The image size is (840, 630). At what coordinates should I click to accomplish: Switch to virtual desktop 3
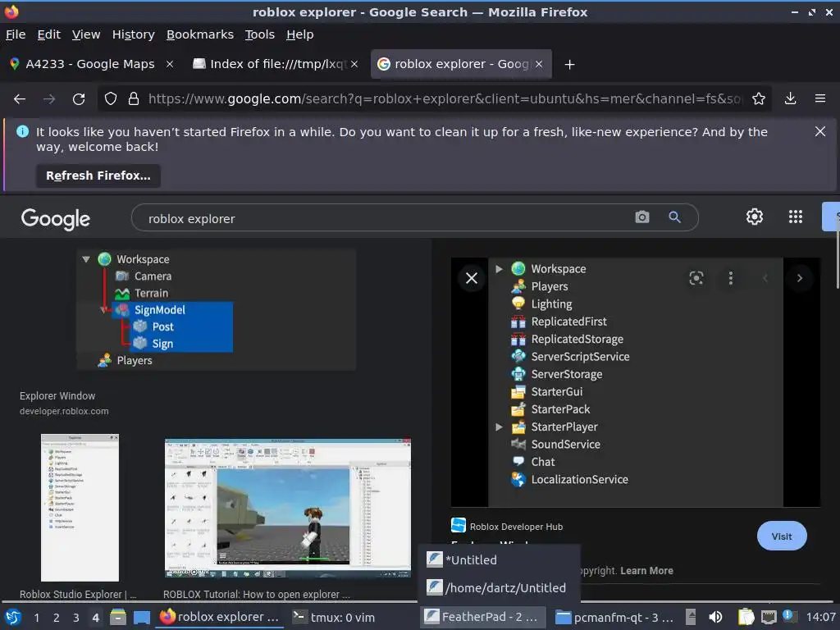click(x=76, y=617)
